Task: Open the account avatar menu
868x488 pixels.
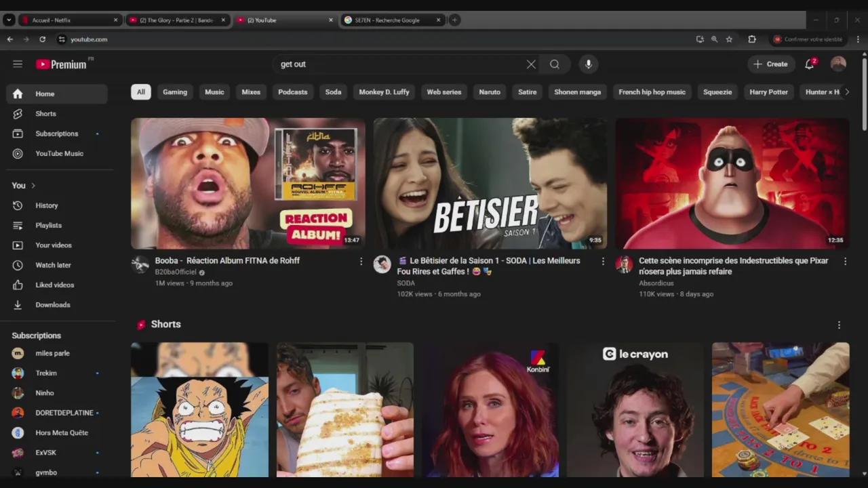Action: coord(838,64)
